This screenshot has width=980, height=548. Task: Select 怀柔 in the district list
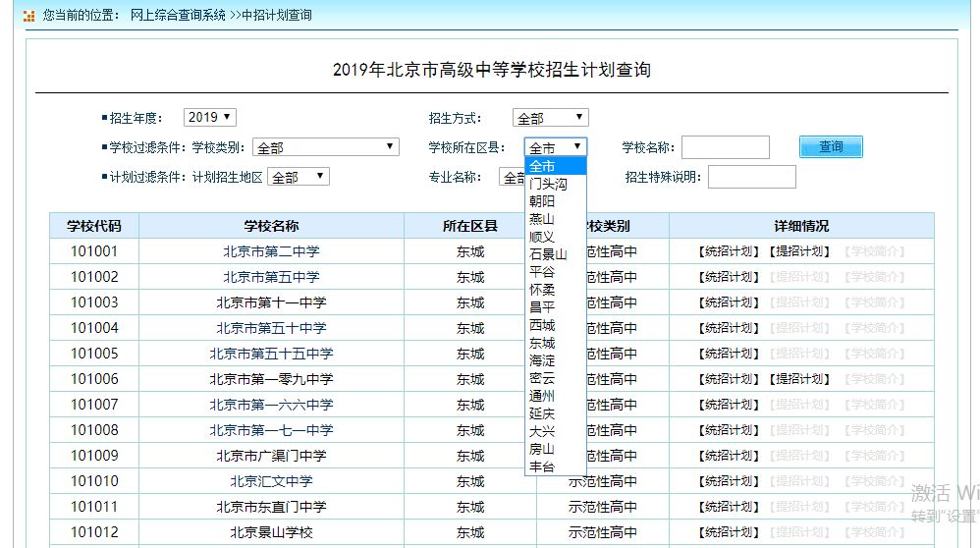click(x=556, y=290)
